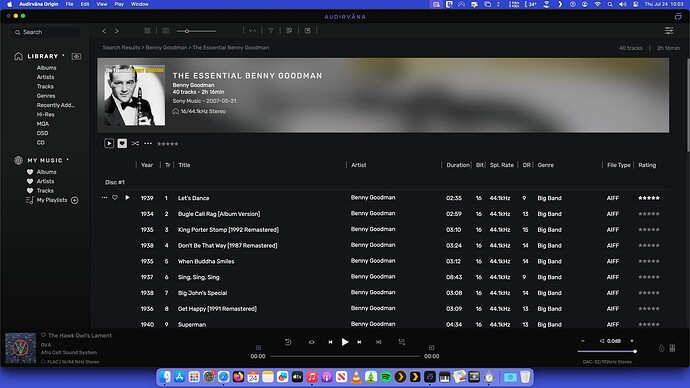Click the restart/rewind circular arrow icon

(288, 342)
